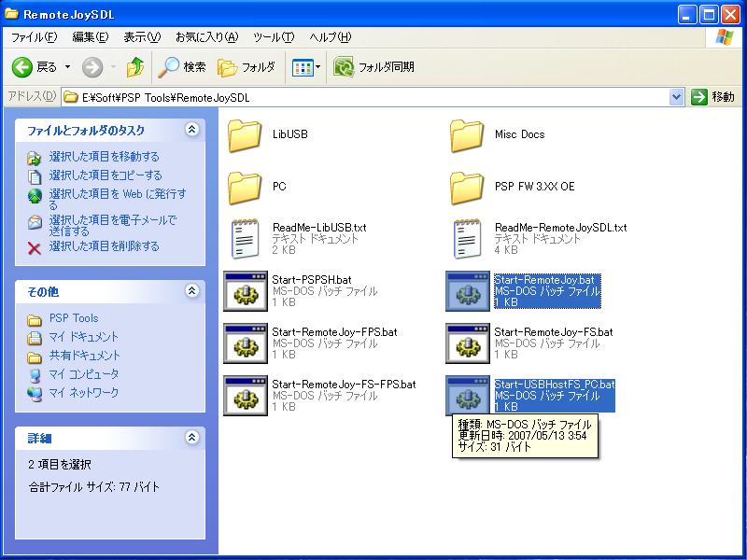747x560 pixels.
Task: Open the ヘルプ(H) menu
Action: pos(331,37)
